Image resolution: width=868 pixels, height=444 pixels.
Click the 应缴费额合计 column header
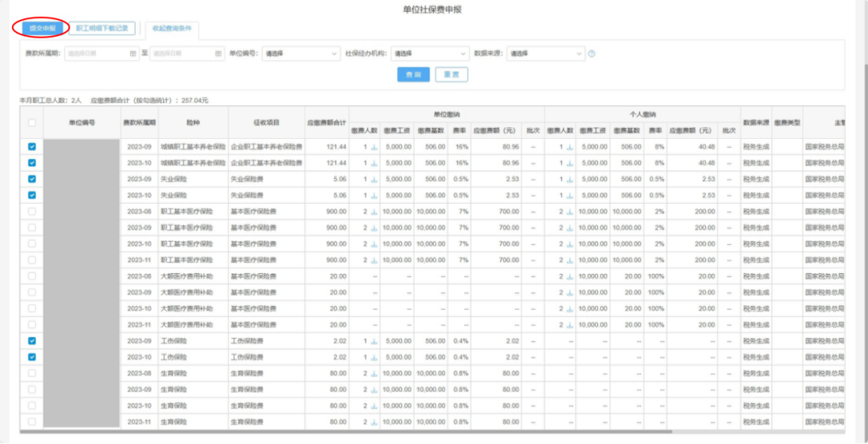click(x=326, y=122)
